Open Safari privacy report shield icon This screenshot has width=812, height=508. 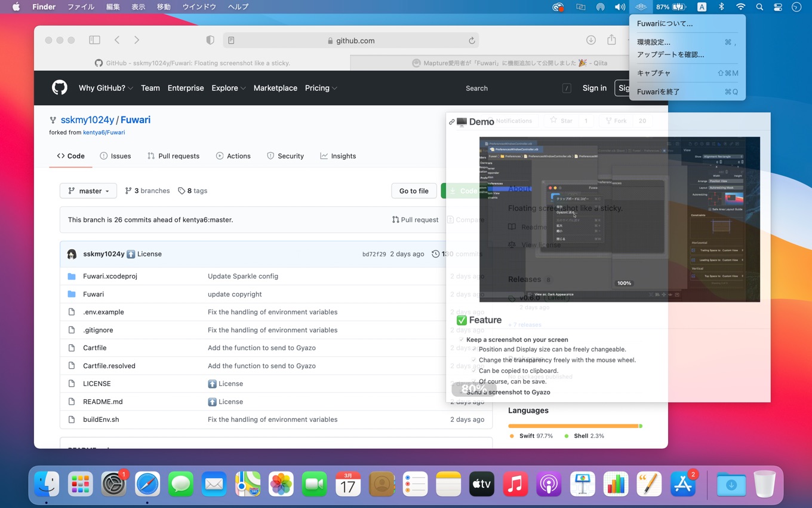(x=210, y=40)
